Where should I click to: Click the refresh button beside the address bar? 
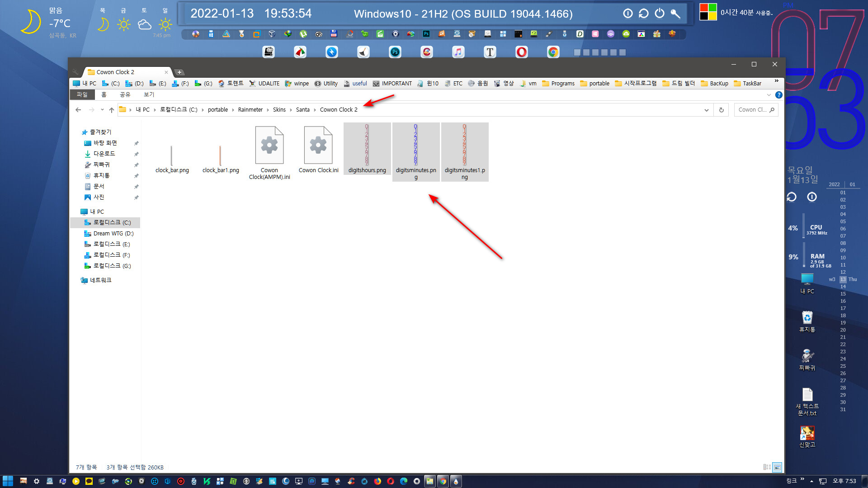[x=722, y=110]
